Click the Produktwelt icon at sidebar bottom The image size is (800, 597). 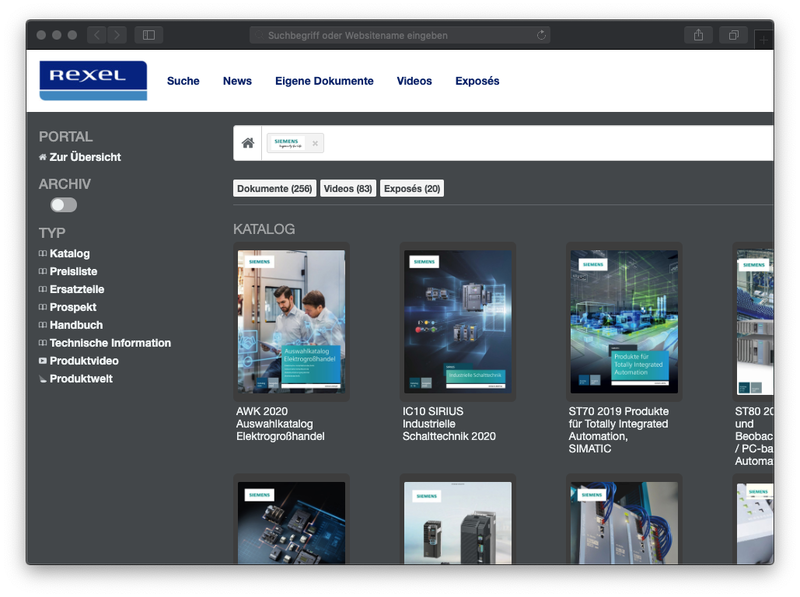click(x=41, y=378)
